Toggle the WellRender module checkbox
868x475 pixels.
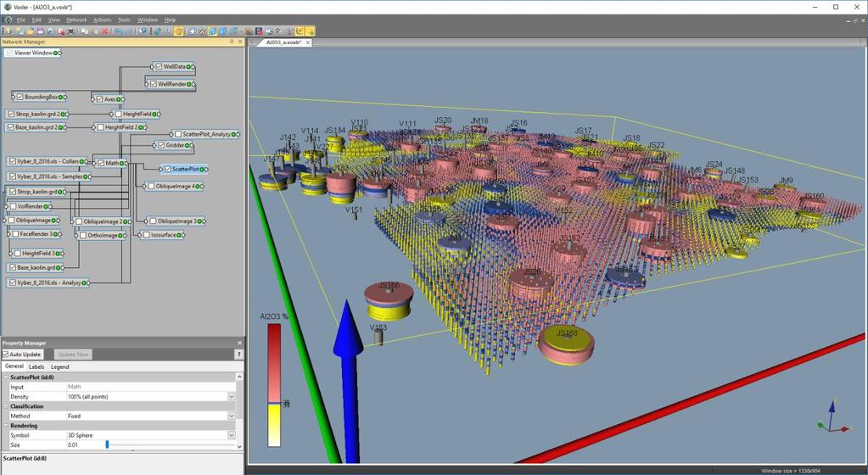coord(153,84)
